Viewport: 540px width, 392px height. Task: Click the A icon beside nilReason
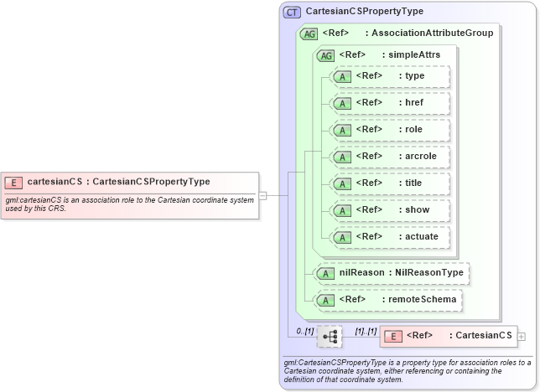pyautogui.click(x=325, y=274)
